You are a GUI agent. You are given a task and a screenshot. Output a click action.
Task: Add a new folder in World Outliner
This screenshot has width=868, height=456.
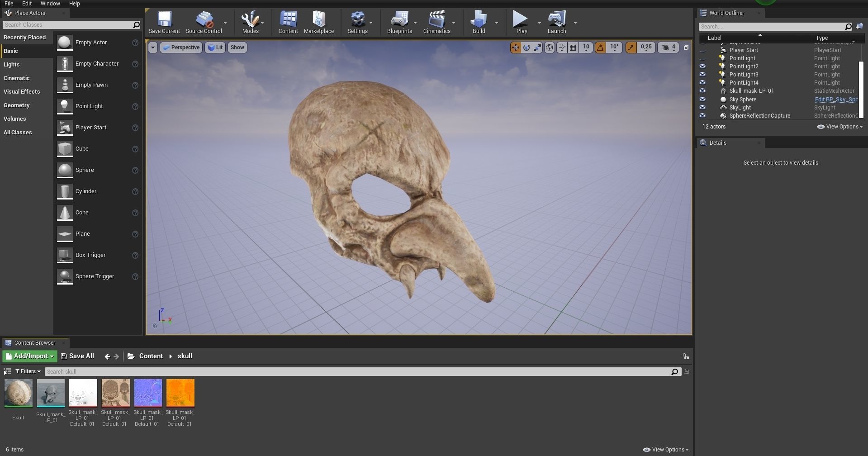click(859, 27)
